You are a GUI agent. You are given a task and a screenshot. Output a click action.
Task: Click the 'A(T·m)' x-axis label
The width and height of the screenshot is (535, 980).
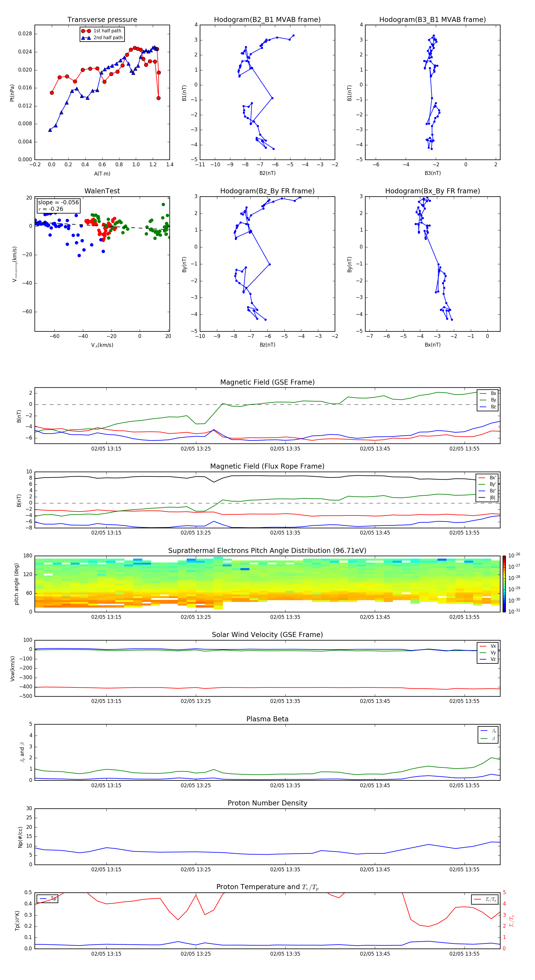point(102,173)
